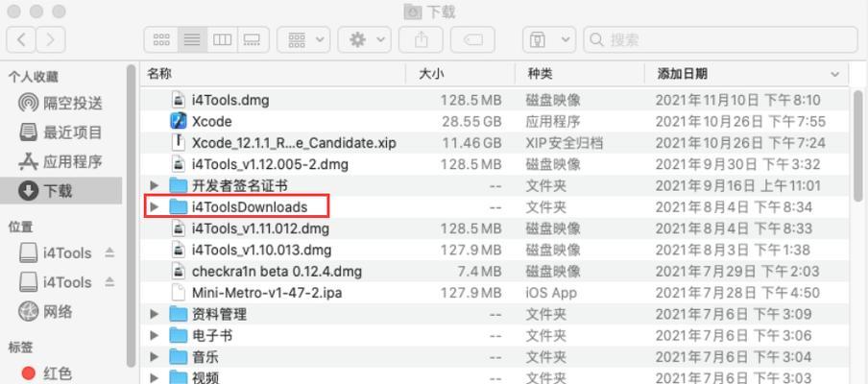Select the i4Tools.dmg file icon
Screen dimensions: 868x384
click(179, 100)
